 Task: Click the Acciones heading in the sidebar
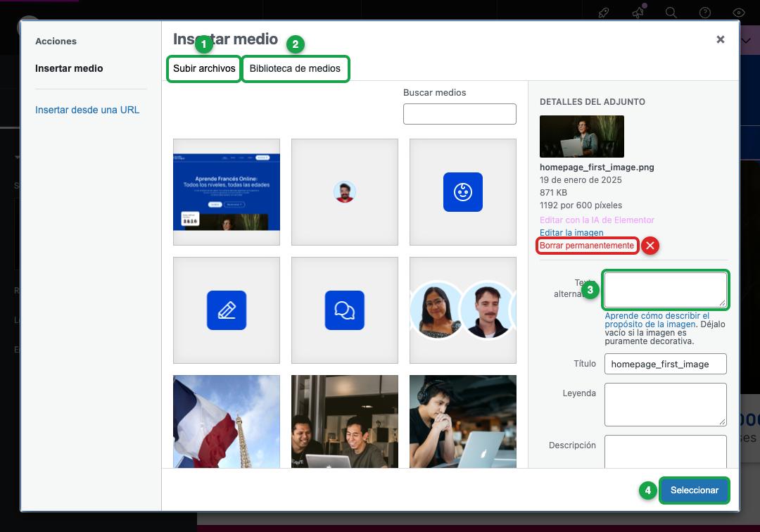pos(56,42)
